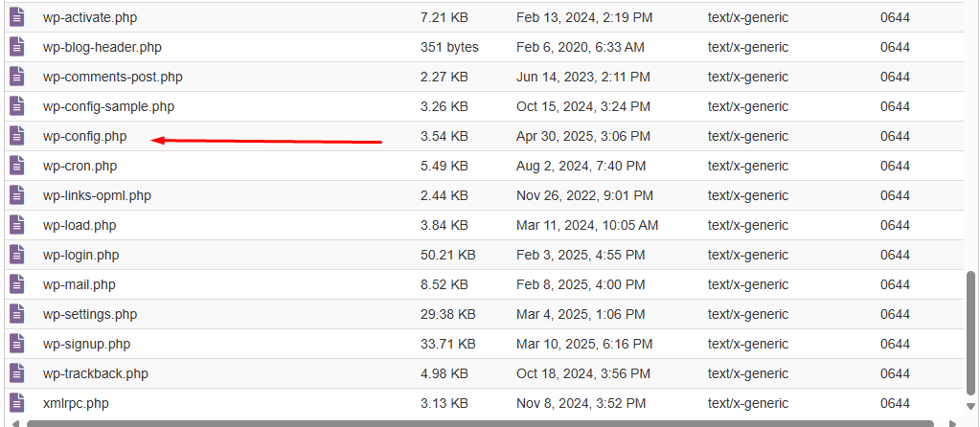Viewport: 980px width, 427px height.
Task: Click the 0644 permissions of wp-config.php
Action: coord(895,136)
